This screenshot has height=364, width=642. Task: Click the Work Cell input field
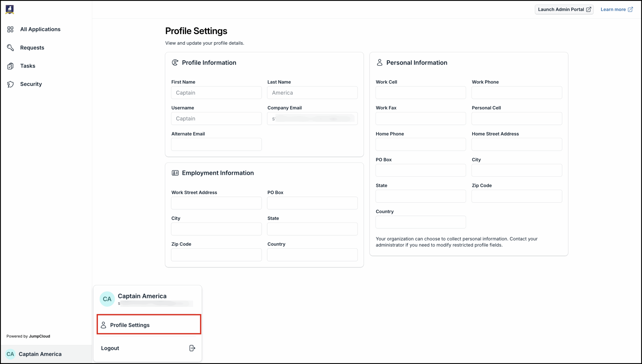[420, 93]
